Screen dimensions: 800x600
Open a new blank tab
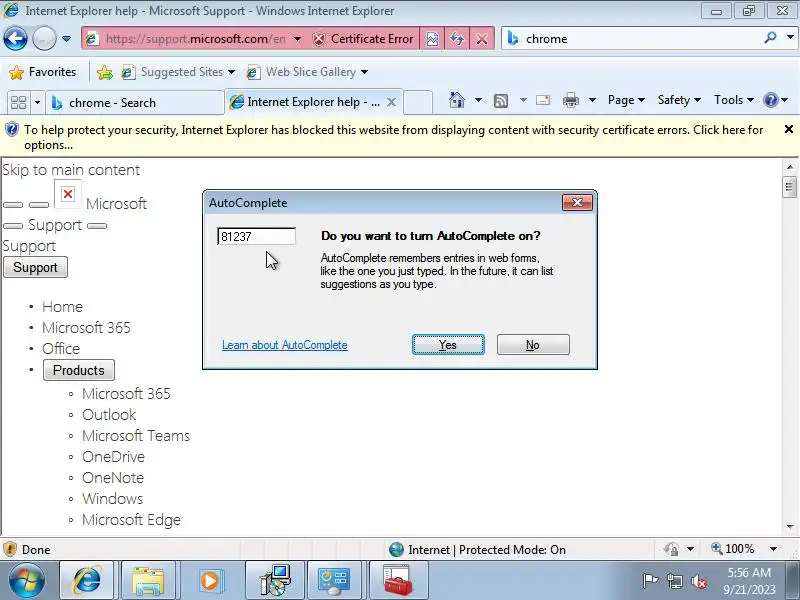tap(418, 102)
